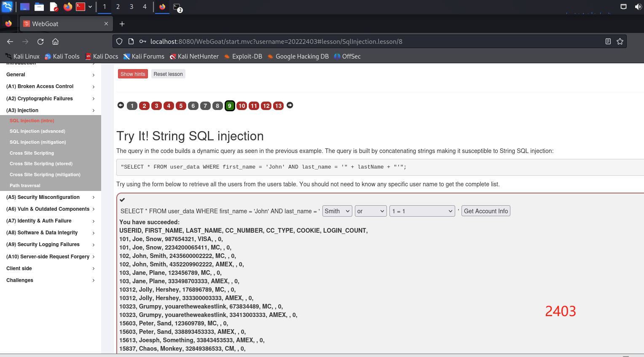Open the Kali Linux bookmark
The height and width of the screenshot is (357, 644).
click(x=22, y=56)
